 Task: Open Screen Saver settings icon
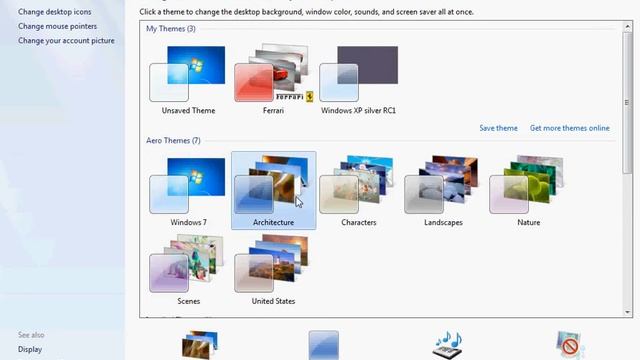tap(570, 345)
